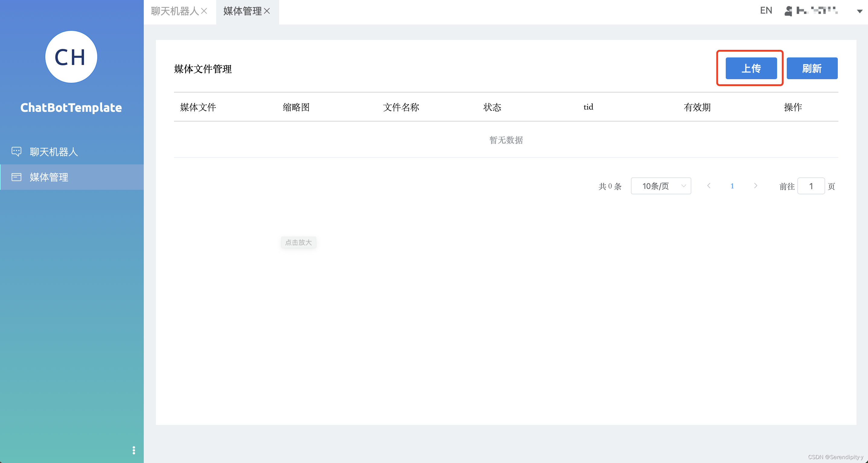
Task: Click the 暂无数据 empty table message
Action: pos(506,140)
